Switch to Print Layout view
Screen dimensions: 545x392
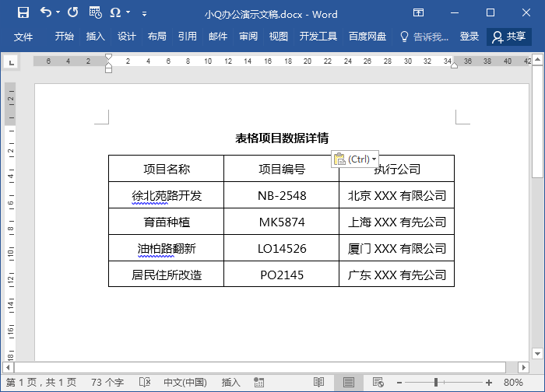(x=348, y=383)
